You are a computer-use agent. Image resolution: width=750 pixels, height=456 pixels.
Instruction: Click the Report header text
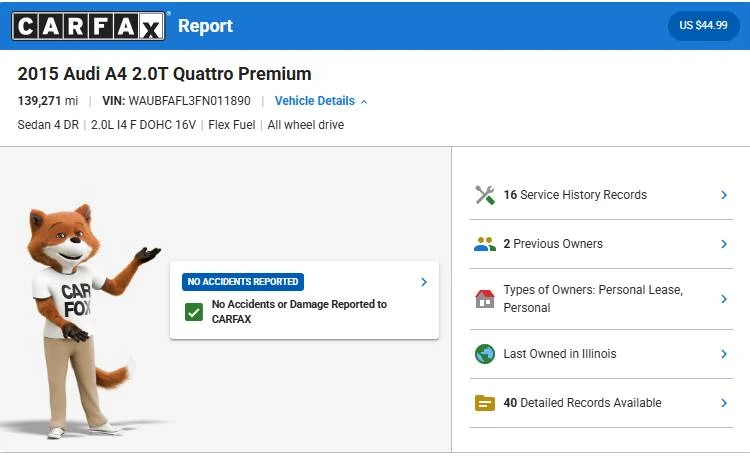coord(205,26)
